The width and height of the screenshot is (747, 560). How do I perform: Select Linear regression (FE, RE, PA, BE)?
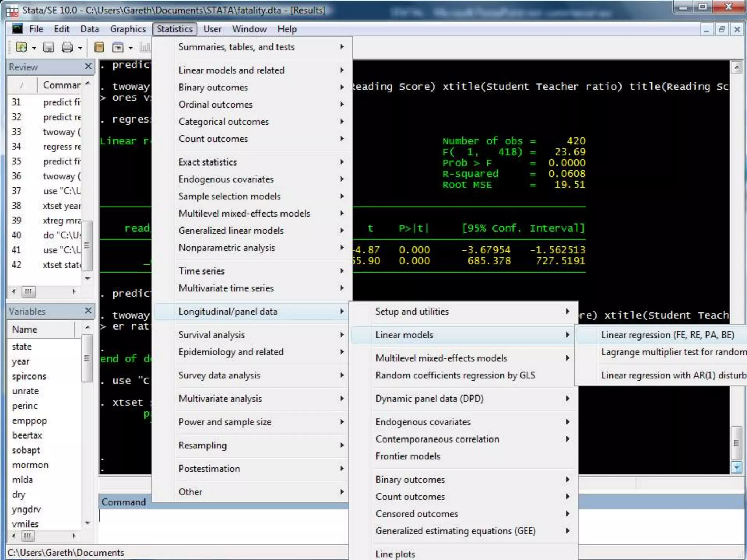point(667,335)
